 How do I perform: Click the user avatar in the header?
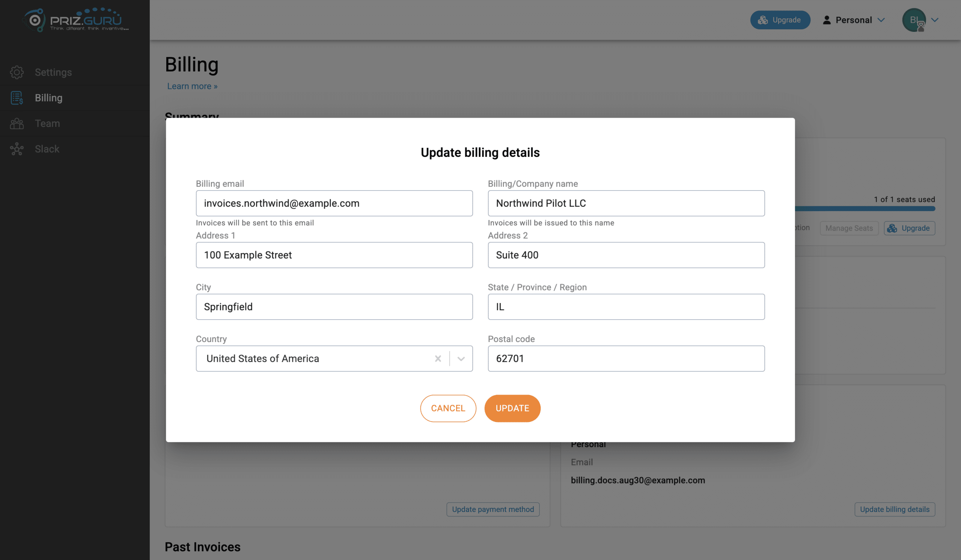(x=914, y=20)
